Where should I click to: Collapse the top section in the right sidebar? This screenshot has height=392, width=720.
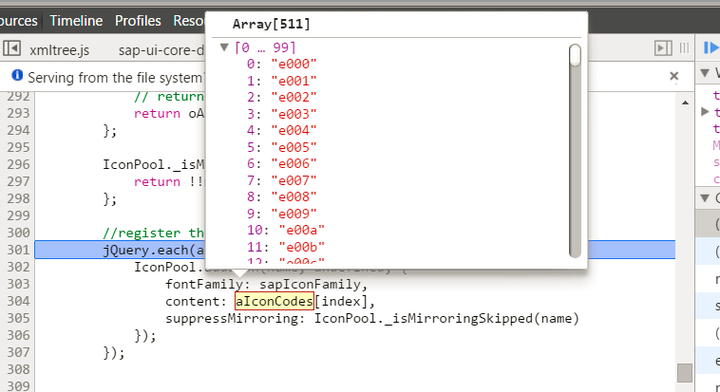click(704, 73)
